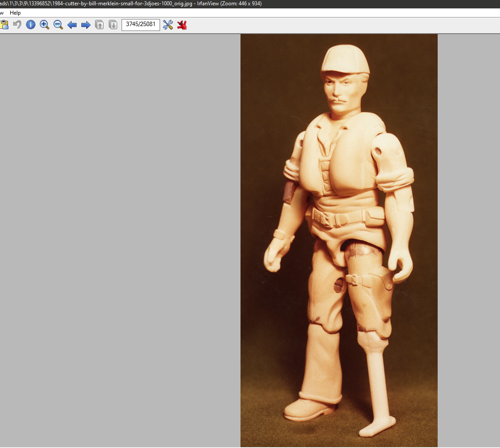Undo the last action
500x448 pixels.
tap(17, 25)
